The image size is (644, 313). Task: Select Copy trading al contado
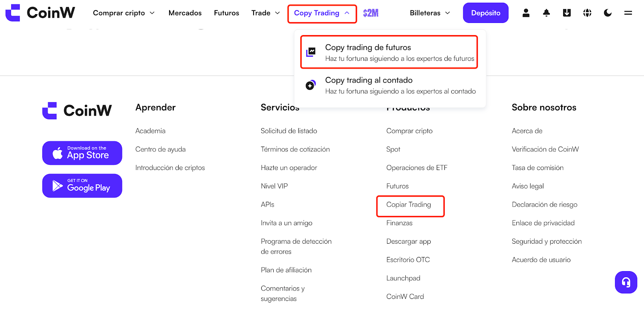click(389, 85)
